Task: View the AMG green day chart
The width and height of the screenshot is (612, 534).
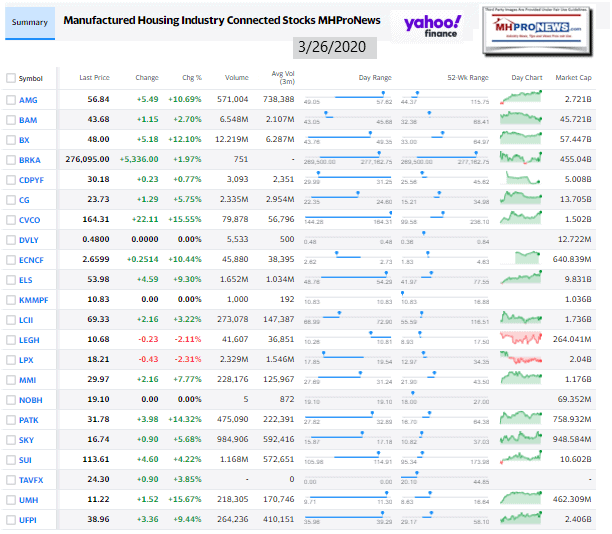Action: point(525,98)
